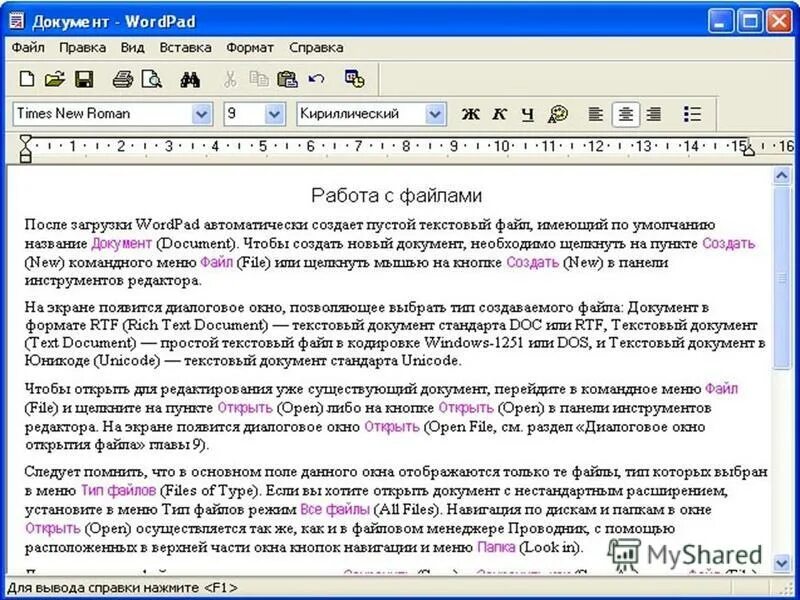Open the font family dropdown
The height and width of the screenshot is (600, 800).
(x=200, y=113)
